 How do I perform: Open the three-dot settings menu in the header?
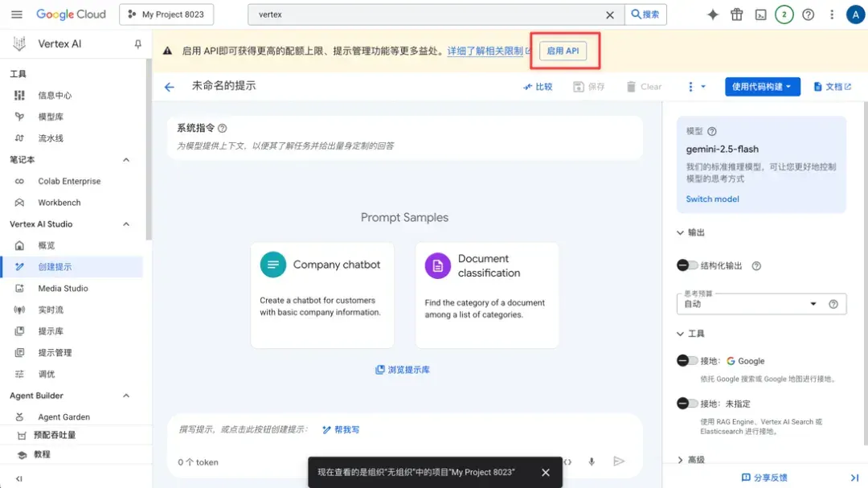tap(832, 14)
